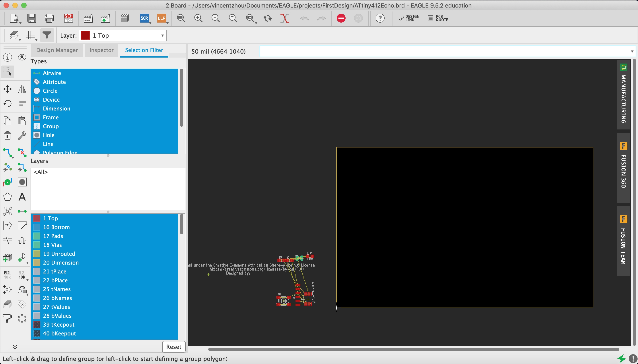Select the Move tool
Image resolution: width=638 pixels, height=364 pixels.
pos(8,89)
